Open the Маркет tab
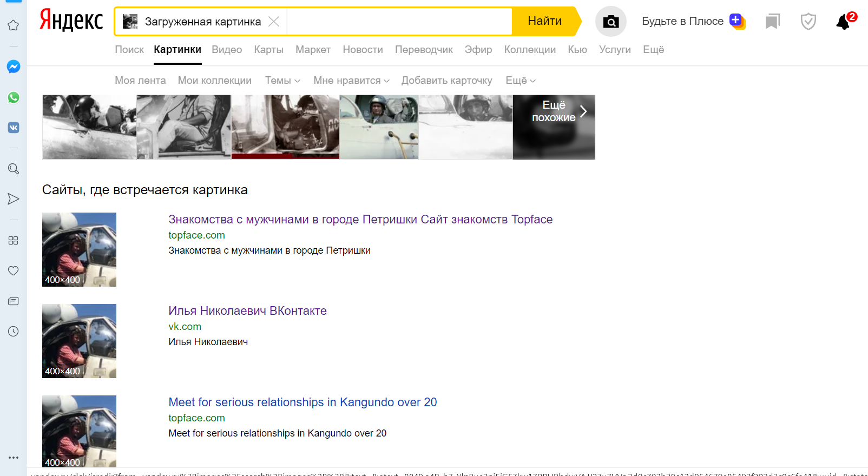 click(x=313, y=50)
